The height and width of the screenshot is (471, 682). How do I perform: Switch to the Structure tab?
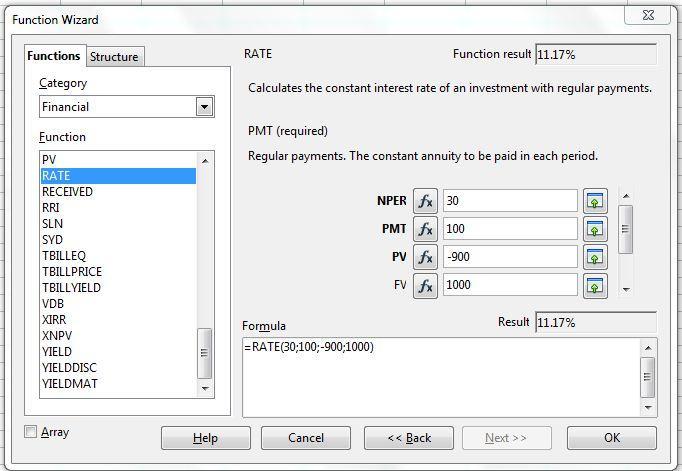114,57
